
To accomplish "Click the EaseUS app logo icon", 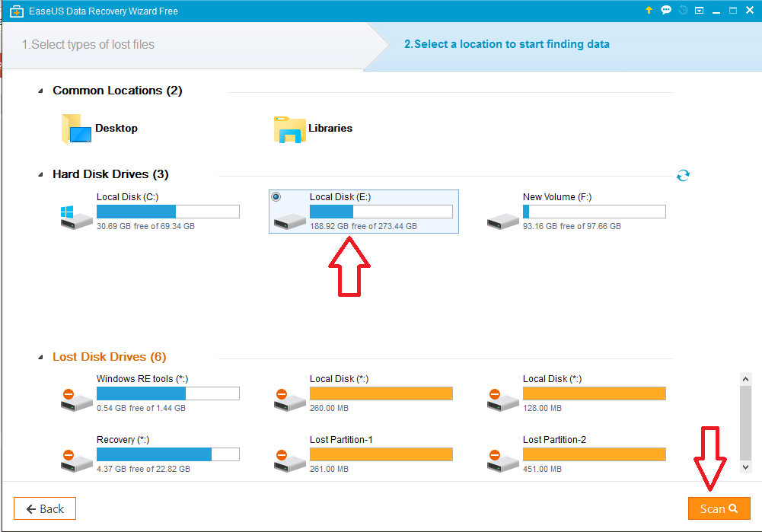I will 17,11.
